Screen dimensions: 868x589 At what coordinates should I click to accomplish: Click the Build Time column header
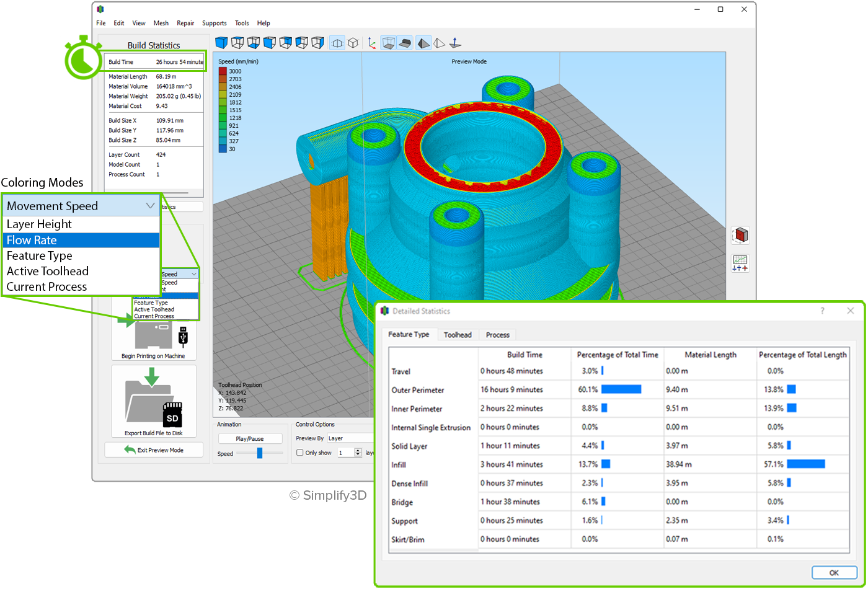(x=525, y=355)
